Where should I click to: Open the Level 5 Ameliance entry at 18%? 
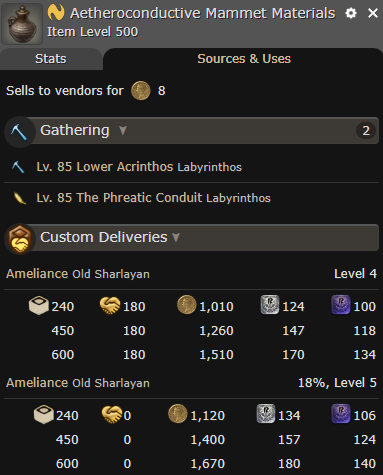pos(191,383)
